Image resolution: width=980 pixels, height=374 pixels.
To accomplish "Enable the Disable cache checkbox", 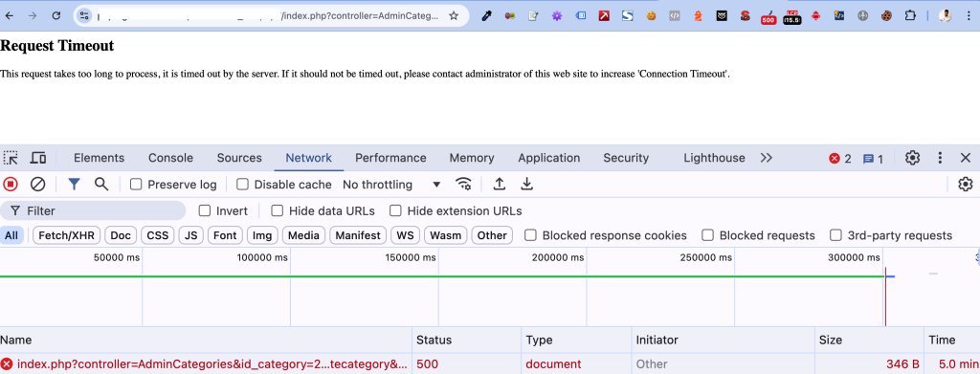I will point(242,185).
